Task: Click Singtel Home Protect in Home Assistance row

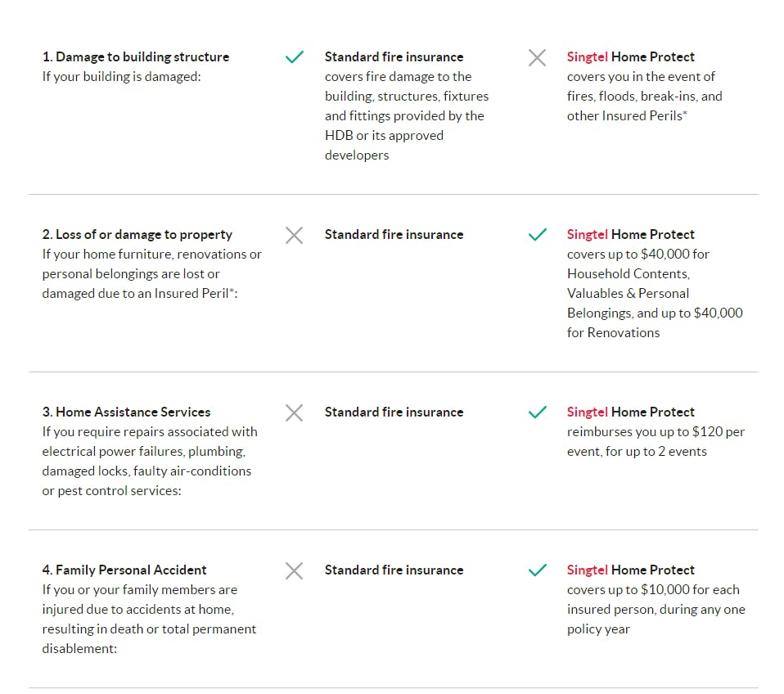Action: (x=630, y=412)
